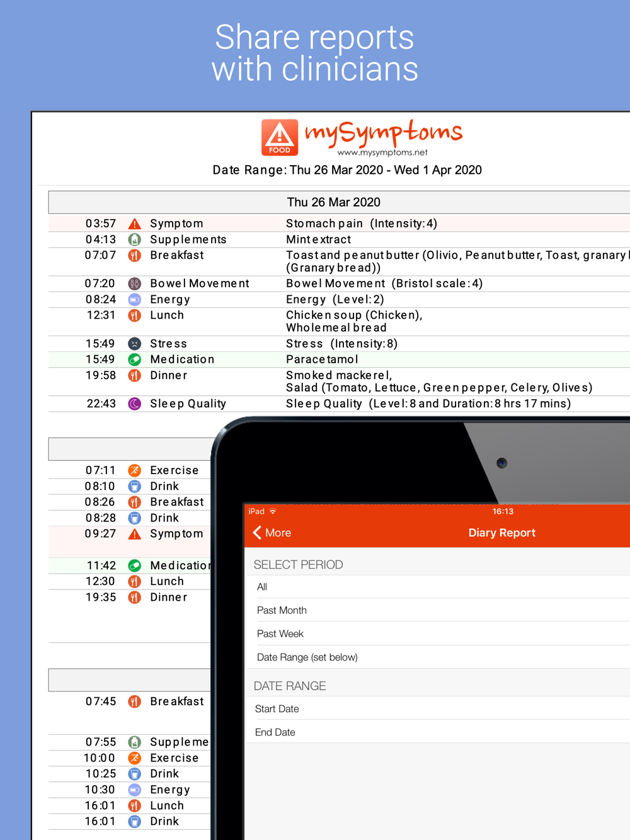Screen dimensions: 630x840
Task: Tap the 07:45 Breakfast icon
Action: click(x=134, y=701)
